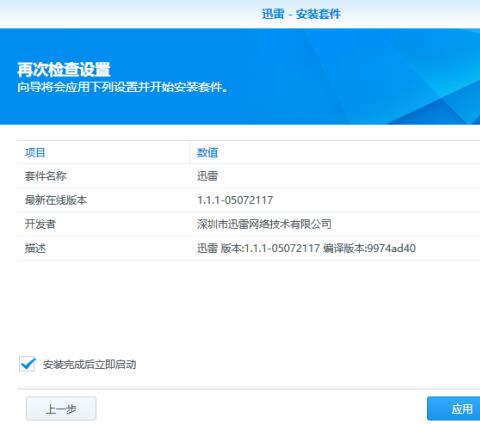Select the 开发者 row label
Screen dimensions: 480x424
pos(40,224)
